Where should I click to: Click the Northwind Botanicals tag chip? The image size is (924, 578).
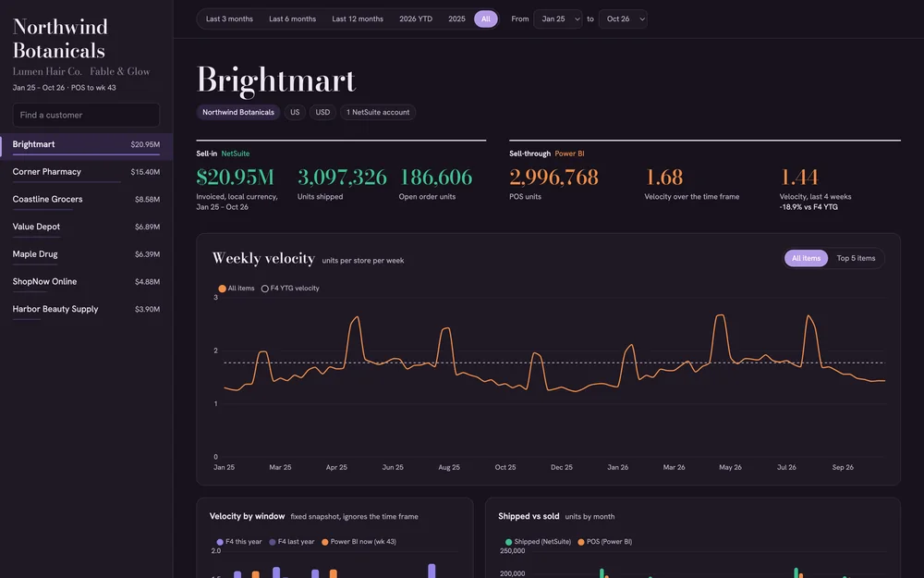[238, 112]
